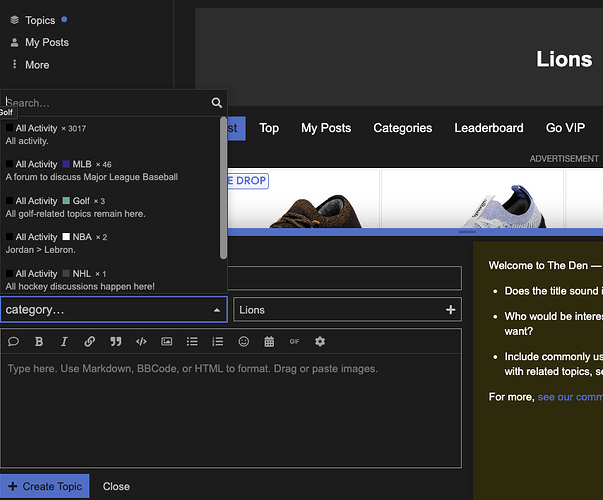
Task: Insert a hyperlink
Action: [x=90, y=342]
